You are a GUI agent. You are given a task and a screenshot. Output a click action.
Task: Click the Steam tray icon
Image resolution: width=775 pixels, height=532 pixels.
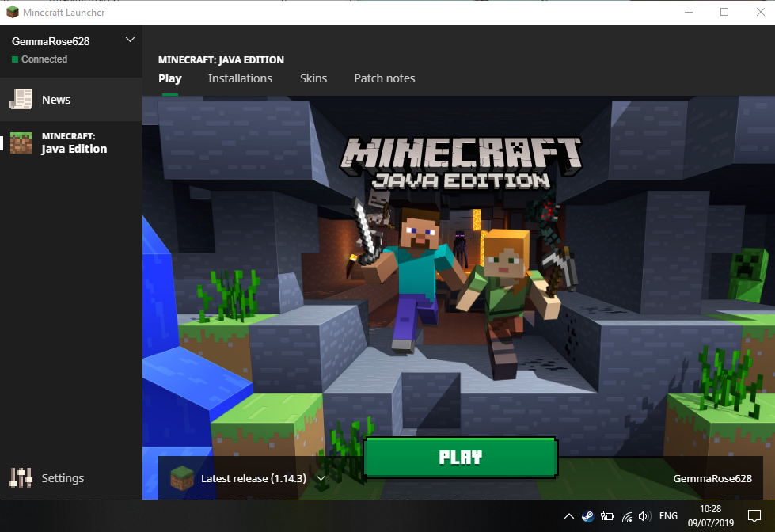587,516
